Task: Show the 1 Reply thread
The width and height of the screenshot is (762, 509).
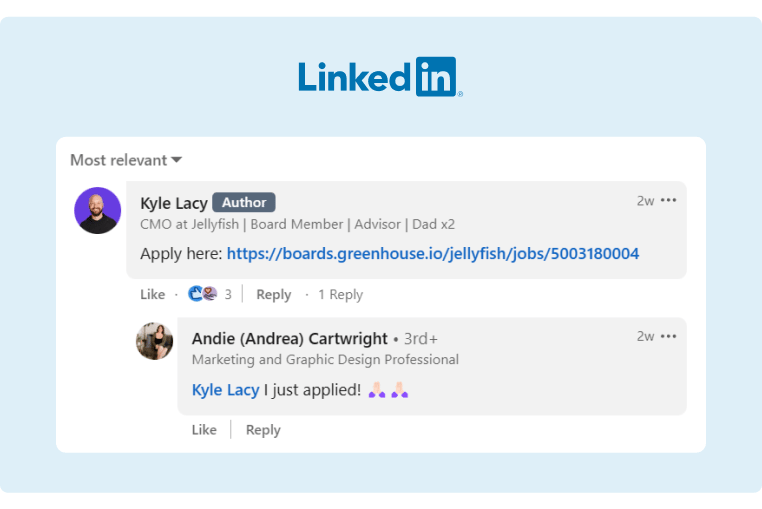Action: tap(341, 295)
